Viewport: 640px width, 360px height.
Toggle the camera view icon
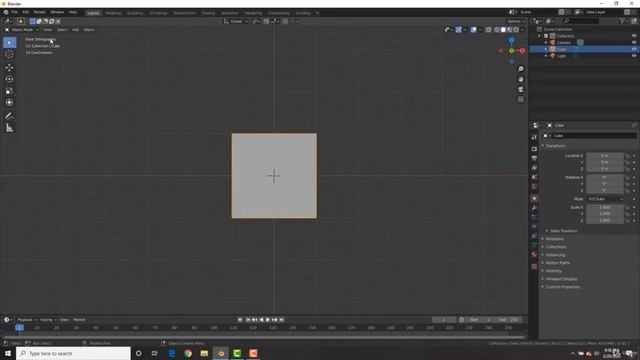521,89
